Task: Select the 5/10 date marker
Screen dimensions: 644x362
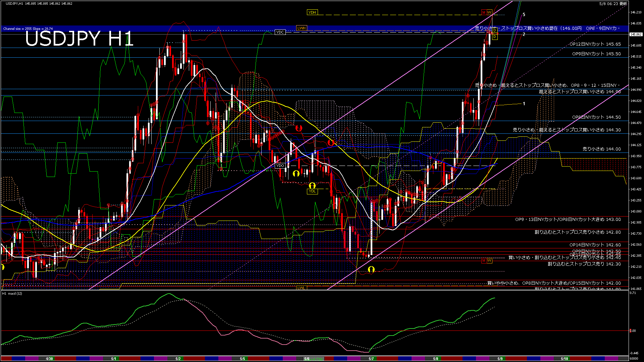Action: tap(565, 359)
